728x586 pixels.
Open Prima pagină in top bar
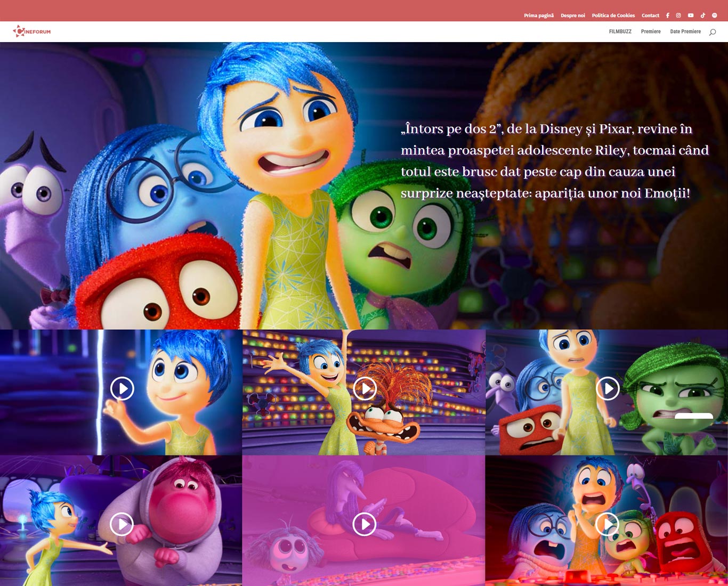(x=539, y=15)
